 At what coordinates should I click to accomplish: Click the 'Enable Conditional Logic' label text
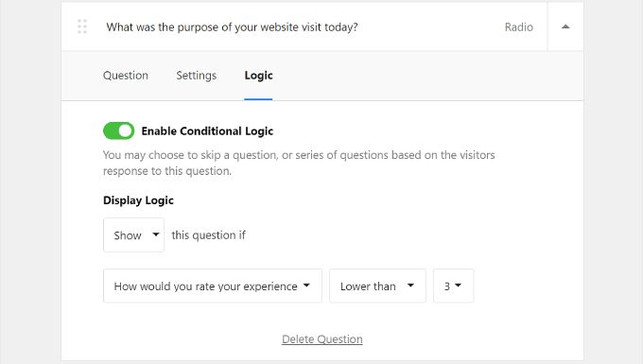click(x=207, y=131)
